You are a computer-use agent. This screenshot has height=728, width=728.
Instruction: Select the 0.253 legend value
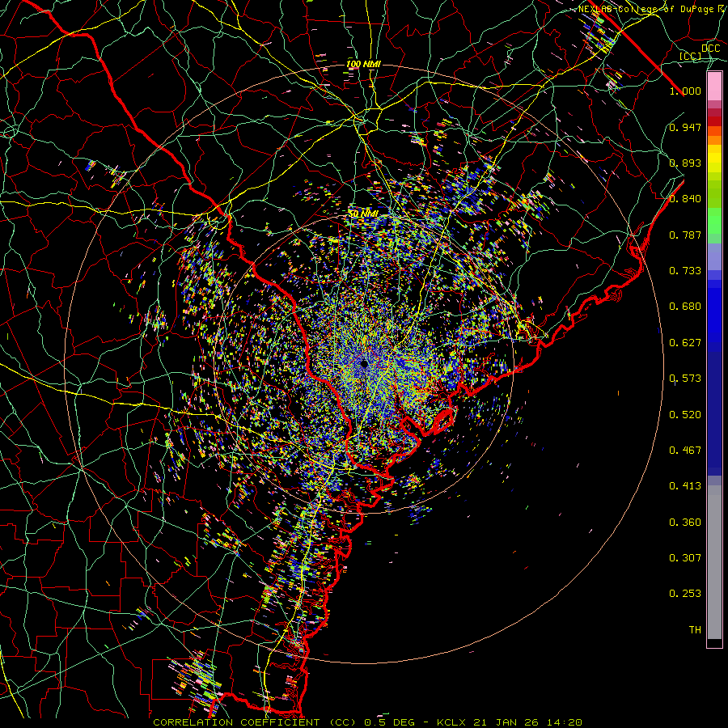685,594
